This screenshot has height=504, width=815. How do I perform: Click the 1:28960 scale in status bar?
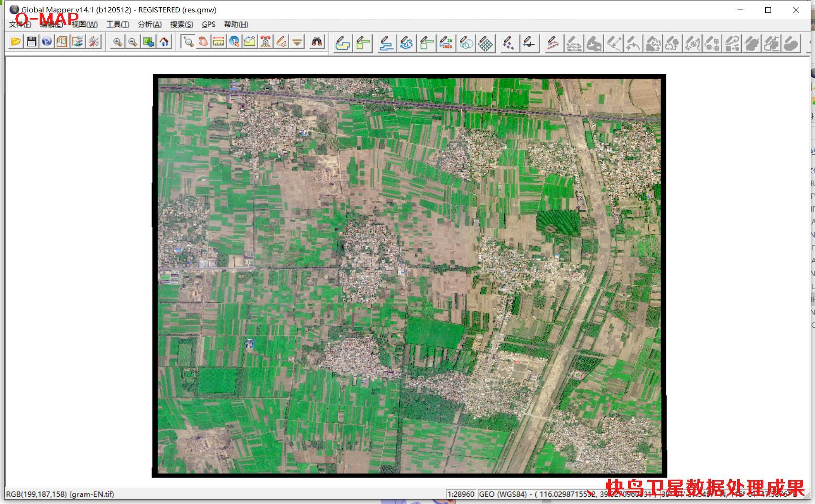[x=461, y=494]
